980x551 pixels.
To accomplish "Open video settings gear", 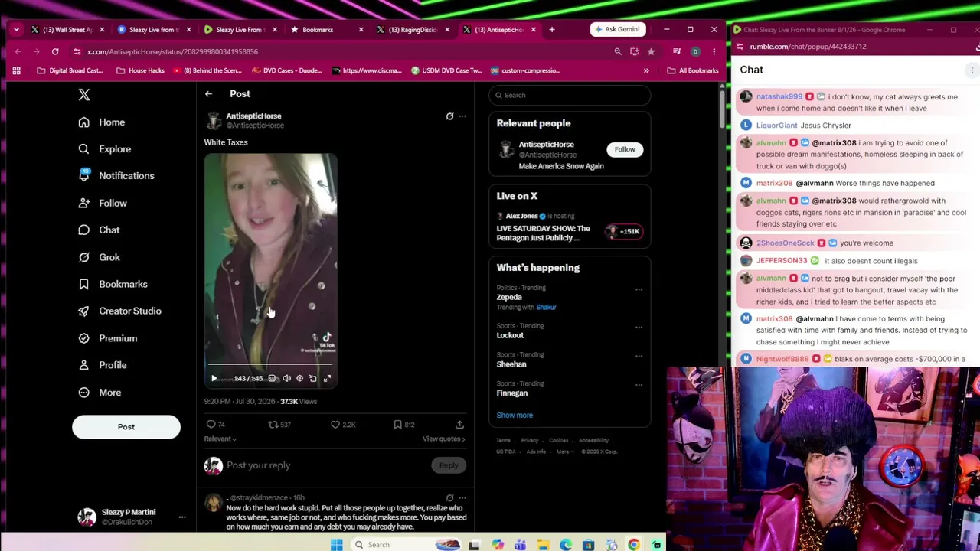I will tap(299, 378).
